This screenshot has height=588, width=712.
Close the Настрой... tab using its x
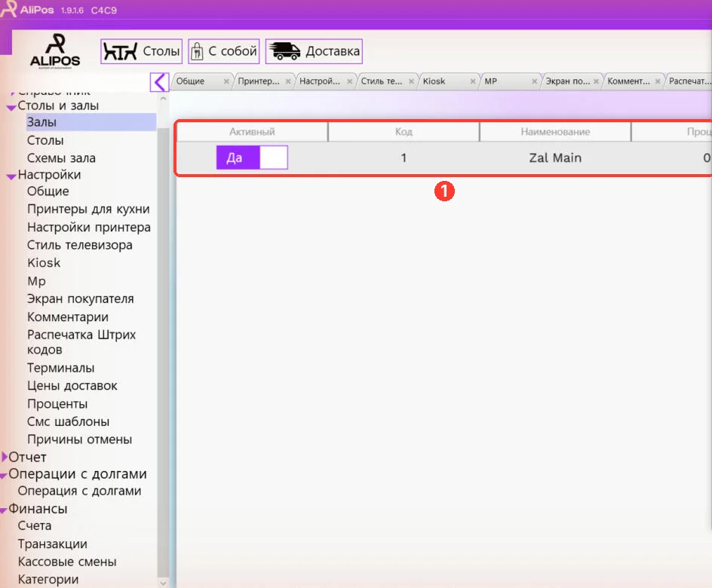[x=350, y=81]
